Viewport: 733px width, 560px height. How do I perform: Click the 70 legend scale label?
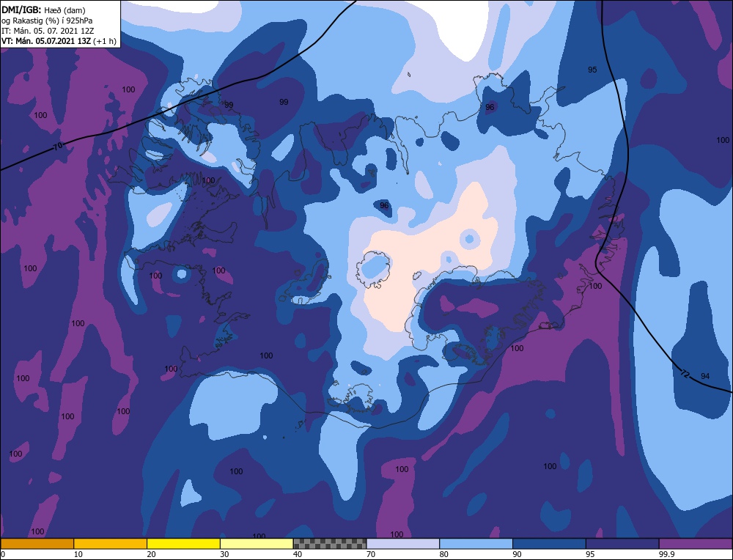[x=371, y=554]
